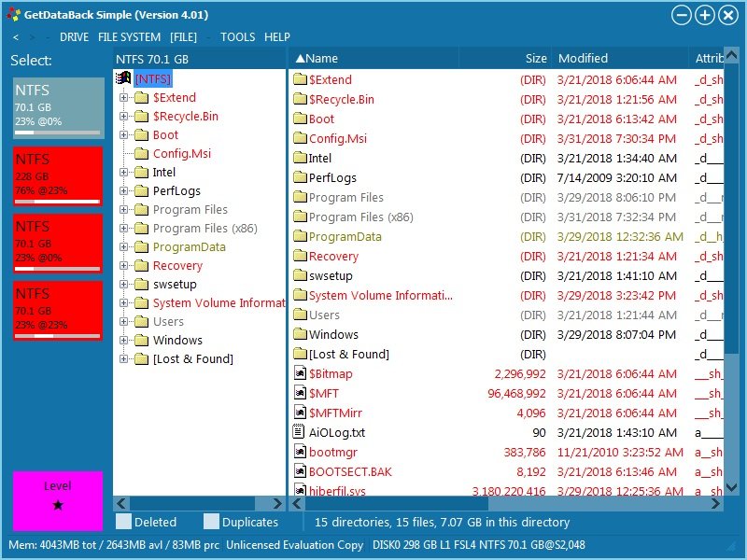Click the Config.Msi folder icon in file list

click(300, 138)
